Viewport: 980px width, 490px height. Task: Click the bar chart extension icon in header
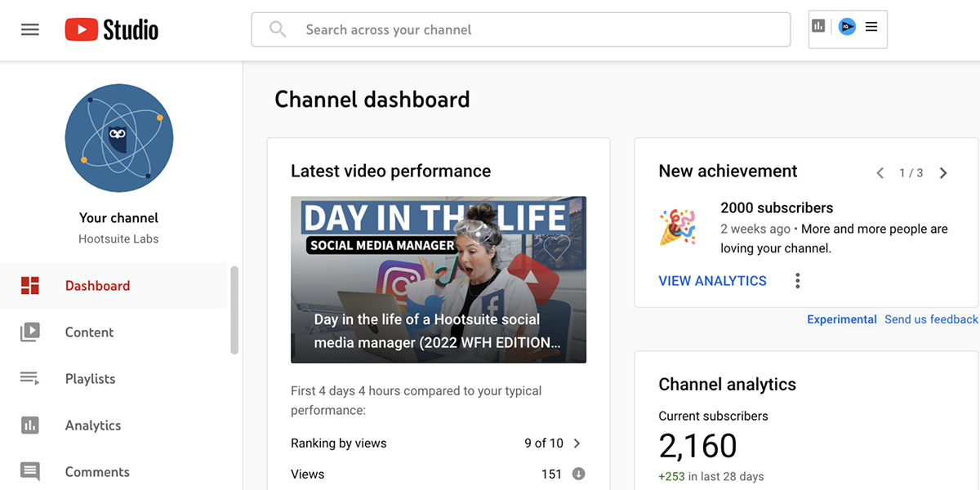pyautogui.click(x=818, y=26)
